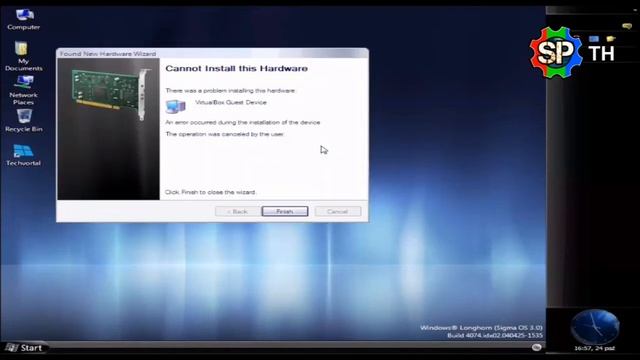640x360 pixels.
Task: Open the Recycle Bin
Action: coord(24,120)
